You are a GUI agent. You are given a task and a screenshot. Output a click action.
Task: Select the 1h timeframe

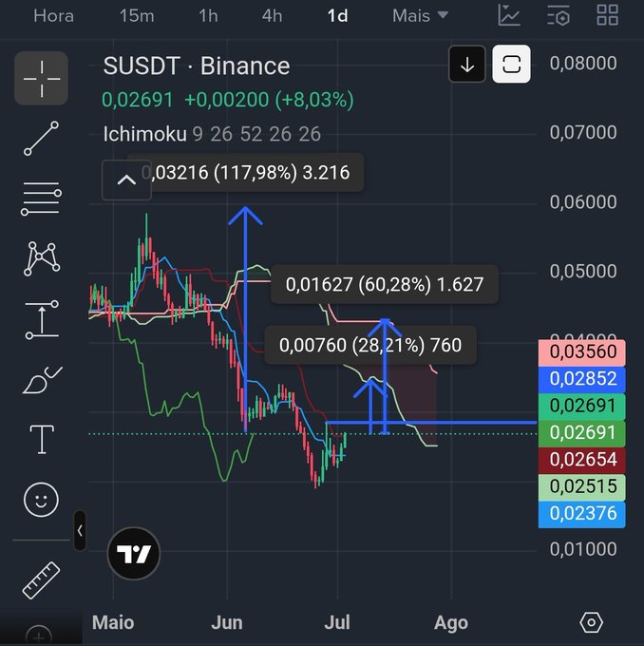pyautogui.click(x=208, y=16)
